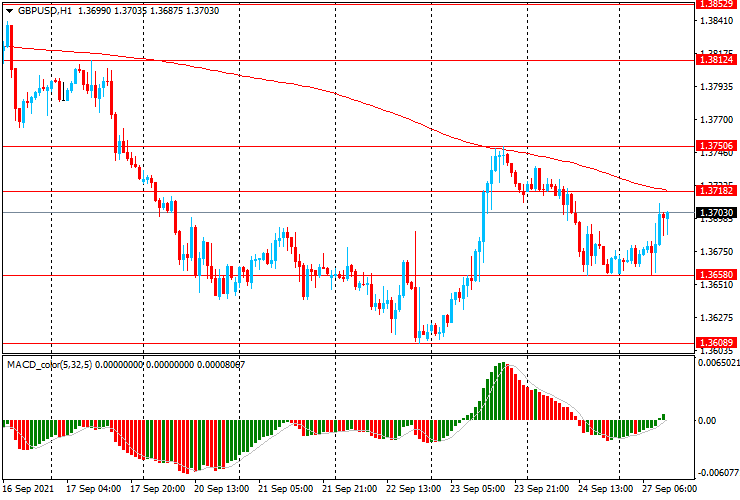Viewport: 740px width, 500px height.
Task: Click the 23 Sep 05:00 time label
Action: pyautogui.click(x=478, y=488)
